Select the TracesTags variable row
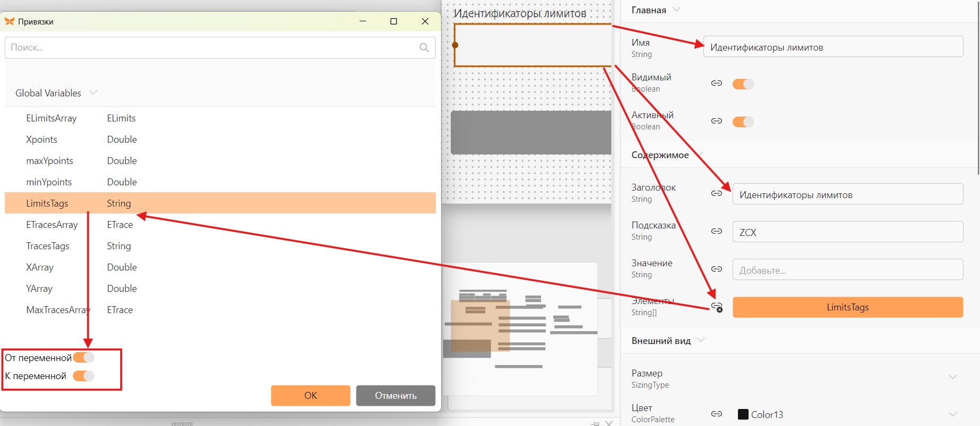Viewport: 980px width, 426px height. pyautogui.click(x=220, y=245)
